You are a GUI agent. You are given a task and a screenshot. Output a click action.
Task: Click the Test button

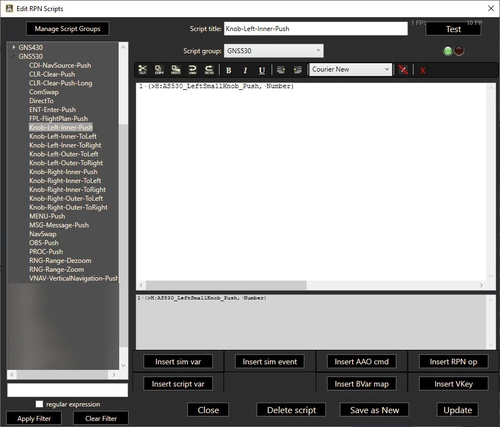click(x=453, y=29)
